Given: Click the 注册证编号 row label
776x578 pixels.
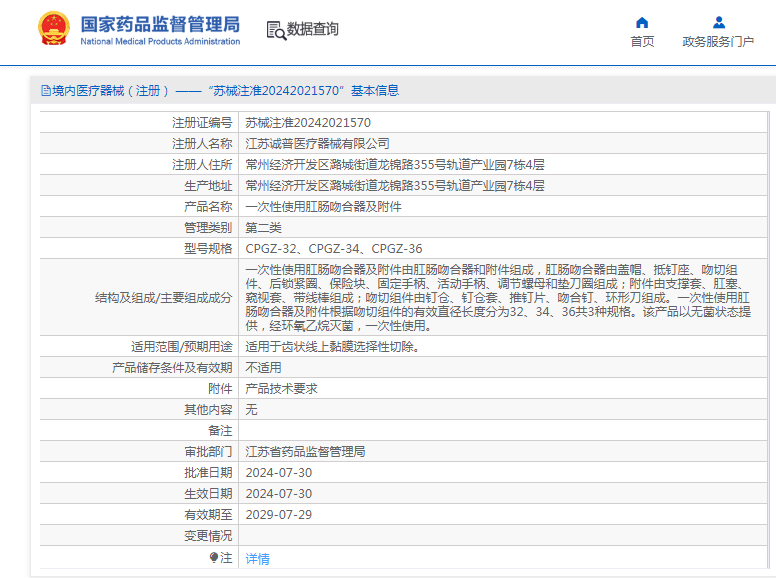Looking at the screenshot, I should pos(202,123).
